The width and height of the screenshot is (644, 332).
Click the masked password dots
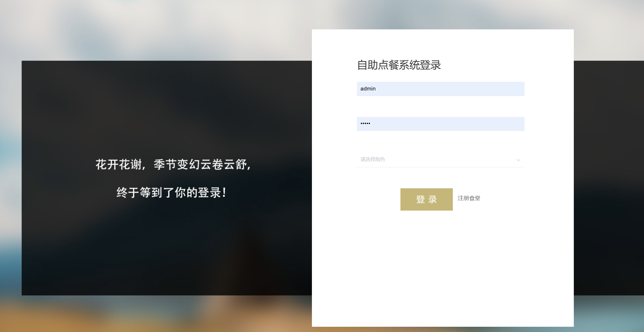365,124
